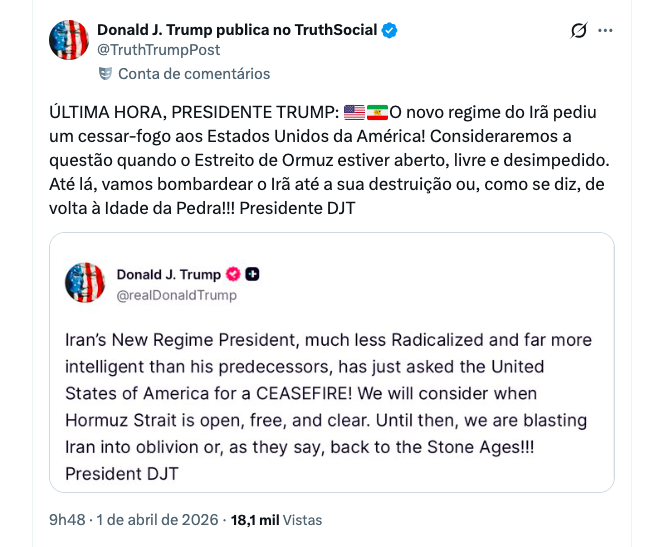This screenshot has height=547, width=659.
Task: Click the @TruthTrumpPost handle
Action: (x=158, y=49)
